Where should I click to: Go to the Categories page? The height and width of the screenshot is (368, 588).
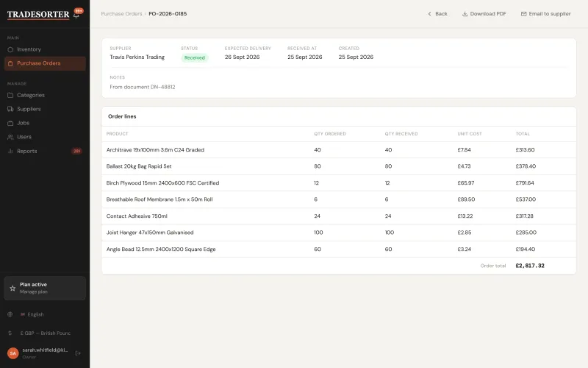[x=45, y=96]
